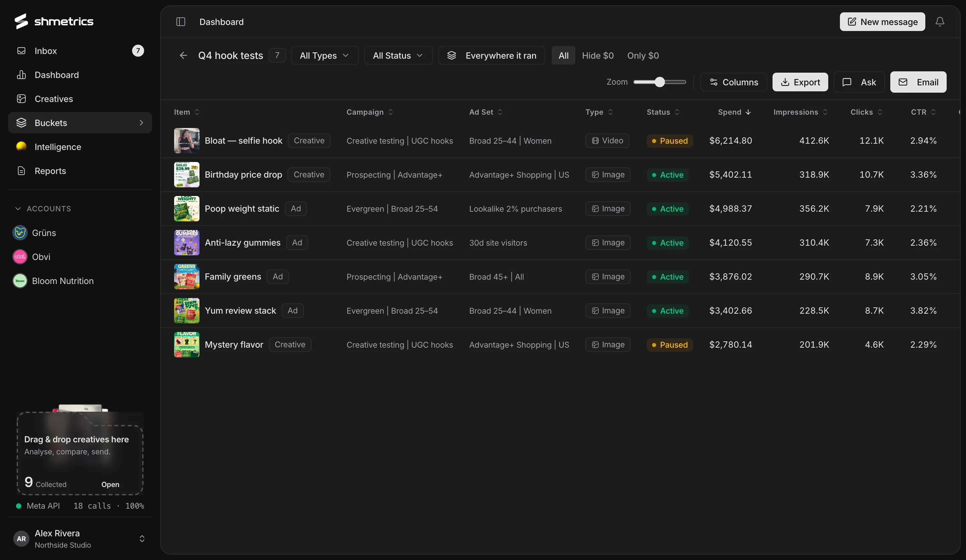The width and height of the screenshot is (966, 560).
Task: Open the All Status dropdown
Action: [x=398, y=56]
